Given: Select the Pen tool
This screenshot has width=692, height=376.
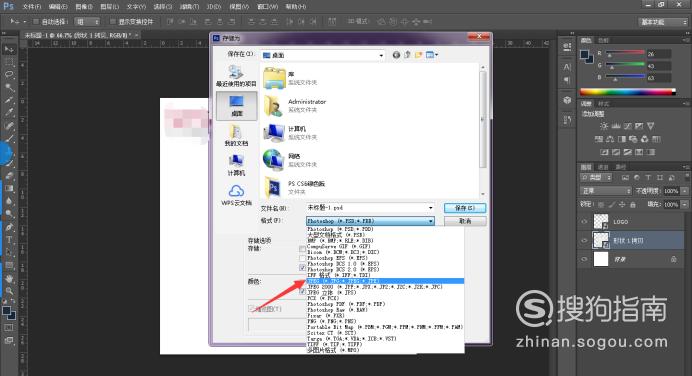Looking at the screenshot, I should tap(9, 227).
